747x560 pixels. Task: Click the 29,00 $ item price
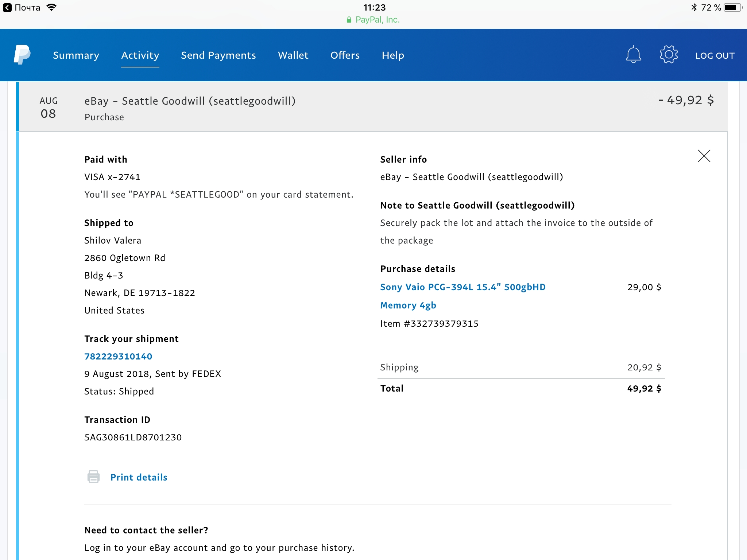pos(644,287)
